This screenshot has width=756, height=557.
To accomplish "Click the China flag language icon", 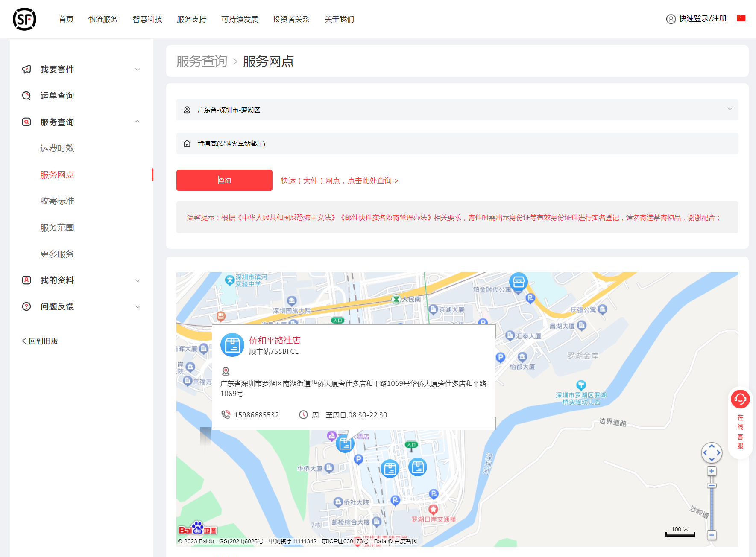I will coord(741,18).
